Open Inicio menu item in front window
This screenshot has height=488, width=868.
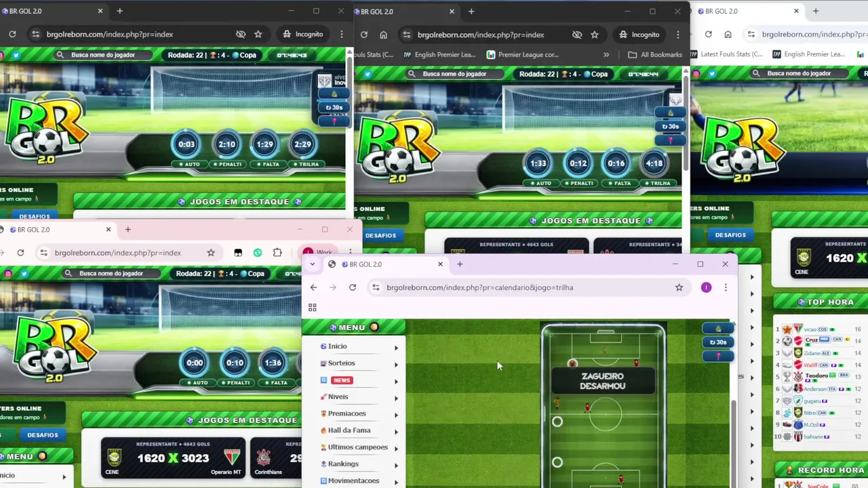tap(337, 346)
